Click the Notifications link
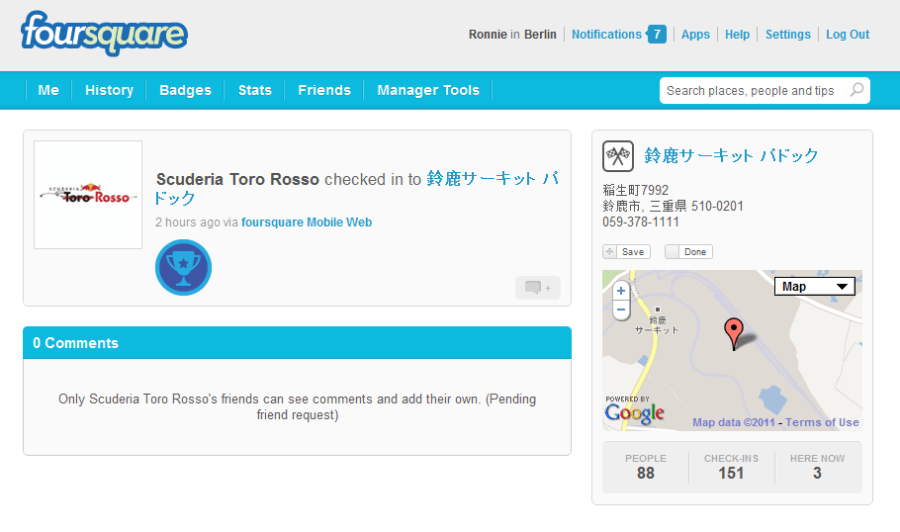 pos(606,34)
